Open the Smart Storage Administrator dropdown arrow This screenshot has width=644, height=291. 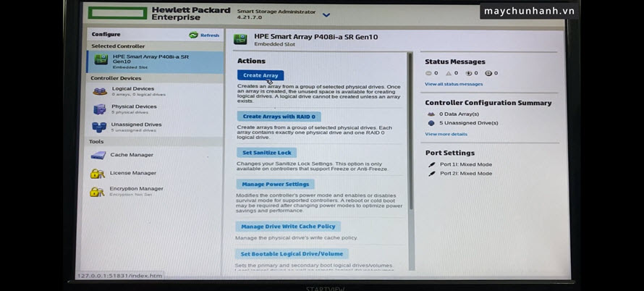pyautogui.click(x=326, y=15)
